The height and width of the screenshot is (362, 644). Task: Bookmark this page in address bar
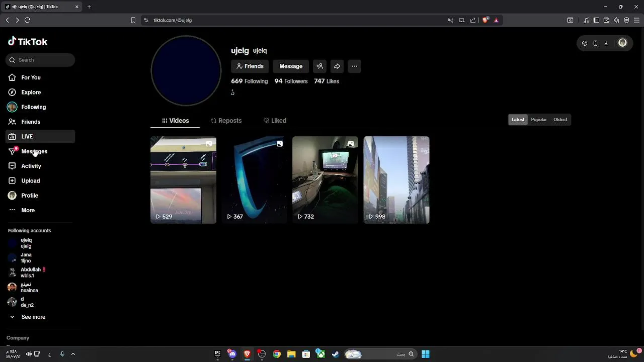133,20
